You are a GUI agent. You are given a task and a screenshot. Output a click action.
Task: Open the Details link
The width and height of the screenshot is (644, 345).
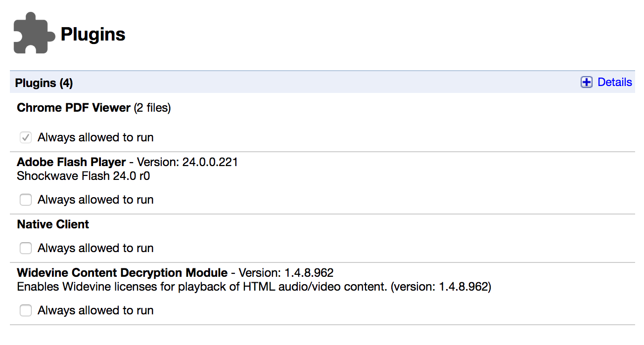pyautogui.click(x=614, y=83)
